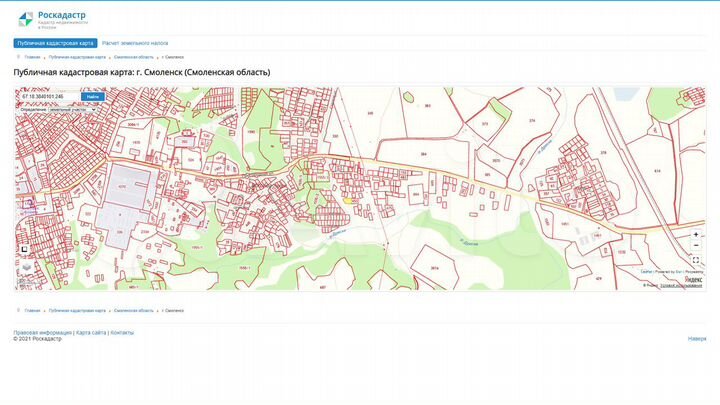The image size is (720, 405).
Task: Enter fullscreen map mode
Action: coord(696,259)
